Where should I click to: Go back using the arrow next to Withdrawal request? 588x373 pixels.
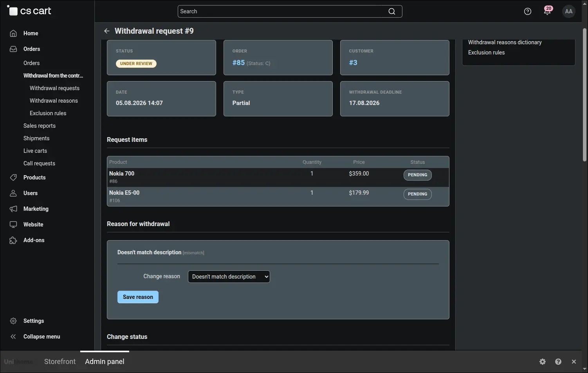point(106,31)
